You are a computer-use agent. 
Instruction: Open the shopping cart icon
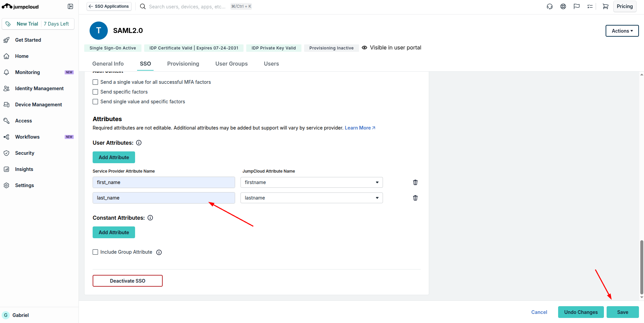coord(606,6)
